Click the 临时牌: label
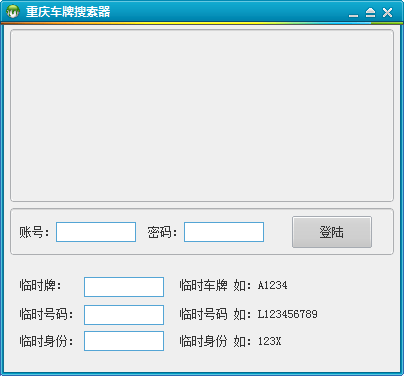404x376 pixels. [40, 285]
